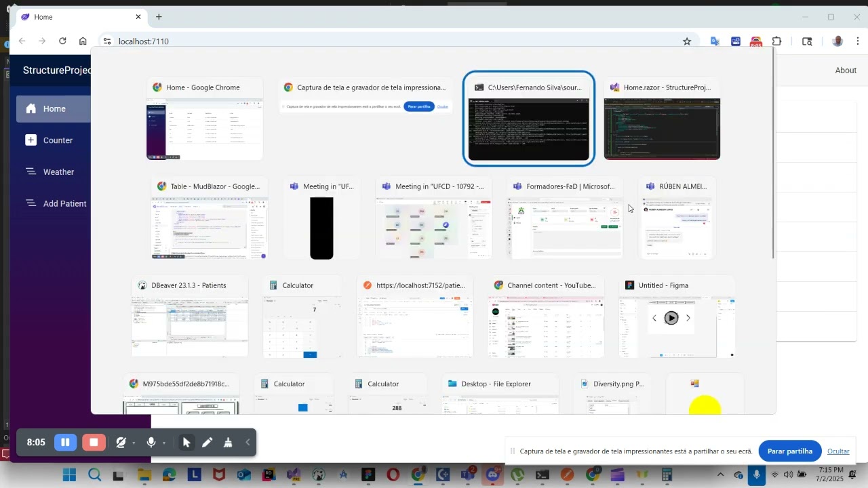Click the Google Translate extension icon
Viewport: 868px width, 488px height.
click(715, 41)
